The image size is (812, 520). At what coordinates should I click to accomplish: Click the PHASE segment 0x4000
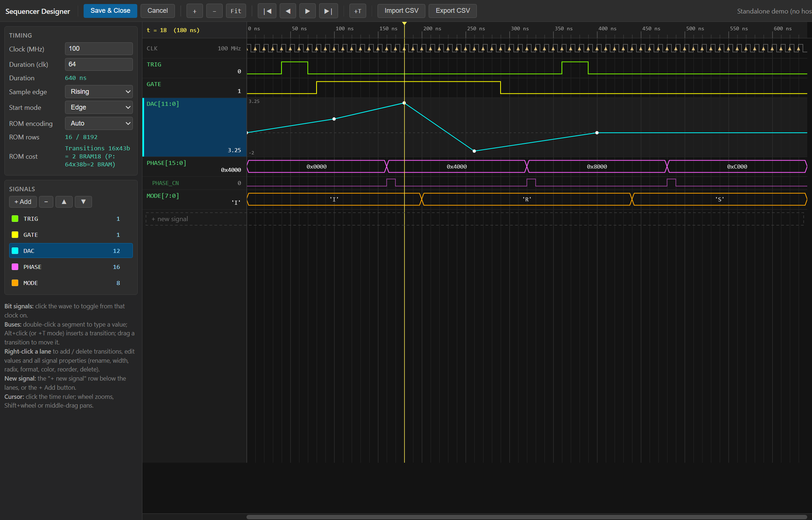[x=457, y=167]
